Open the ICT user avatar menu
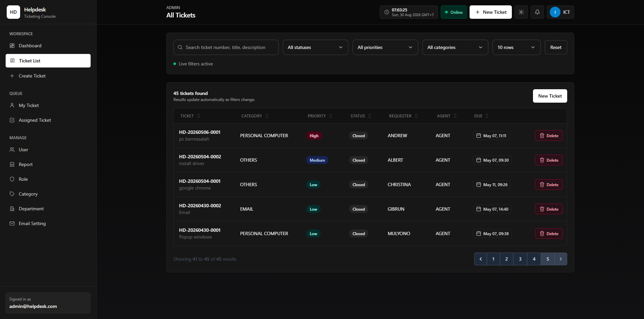Image resolution: width=644 pixels, height=319 pixels. [560, 12]
